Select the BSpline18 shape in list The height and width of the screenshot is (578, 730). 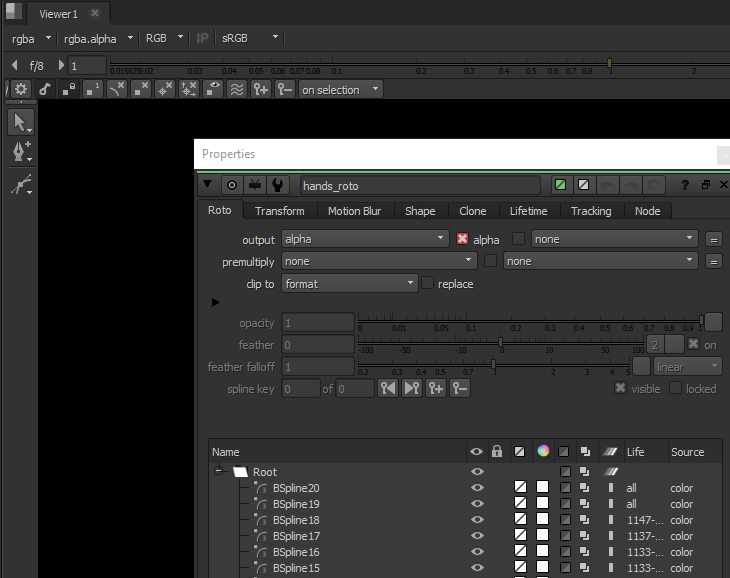click(296, 520)
